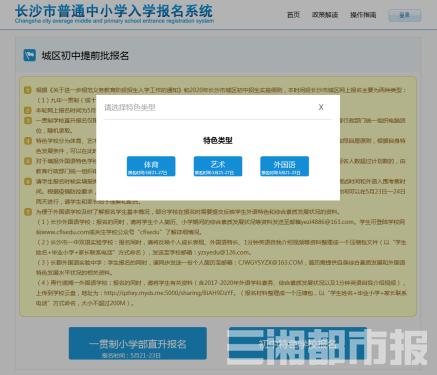Image resolution: width=437 pixels, height=375 pixels.
Task: Click the 城区初中提前批报名 heading text
Action: click(85, 55)
